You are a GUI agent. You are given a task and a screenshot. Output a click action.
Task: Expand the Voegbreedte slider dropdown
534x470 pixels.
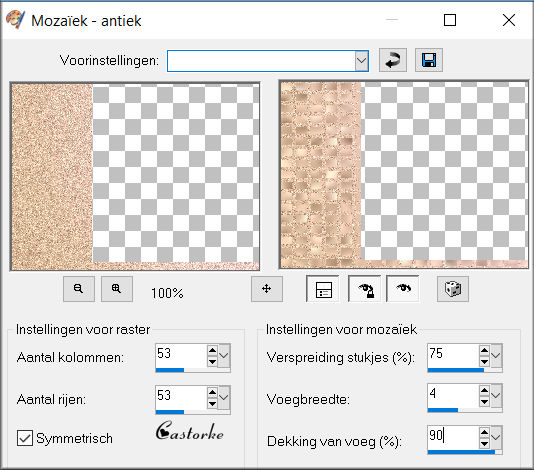pos(496,395)
